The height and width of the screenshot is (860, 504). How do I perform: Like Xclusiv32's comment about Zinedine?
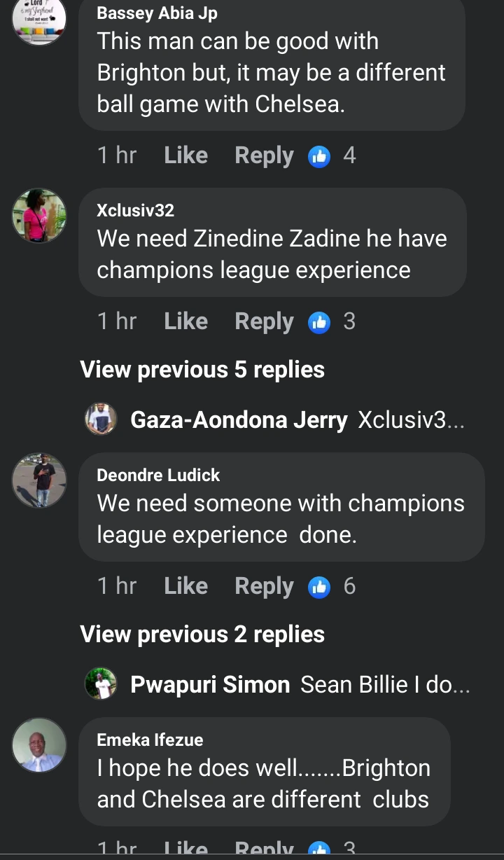(x=185, y=321)
